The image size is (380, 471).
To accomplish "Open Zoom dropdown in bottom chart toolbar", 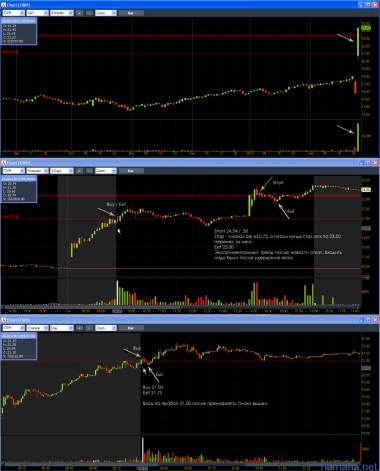I will pyautogui.click(x=106, y=328).
